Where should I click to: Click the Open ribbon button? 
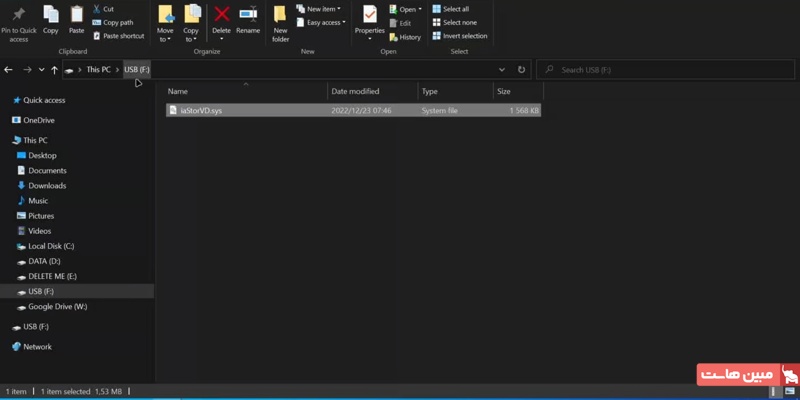(406, 9)
